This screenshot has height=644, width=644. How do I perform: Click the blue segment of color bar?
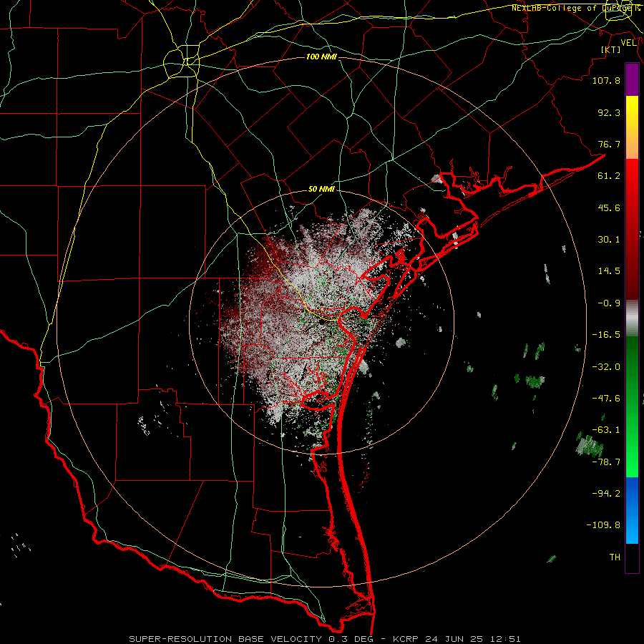[x=632, y=510]
